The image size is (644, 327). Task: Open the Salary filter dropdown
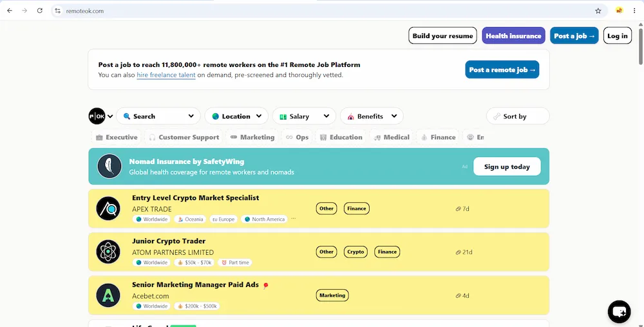coord(304,116)
